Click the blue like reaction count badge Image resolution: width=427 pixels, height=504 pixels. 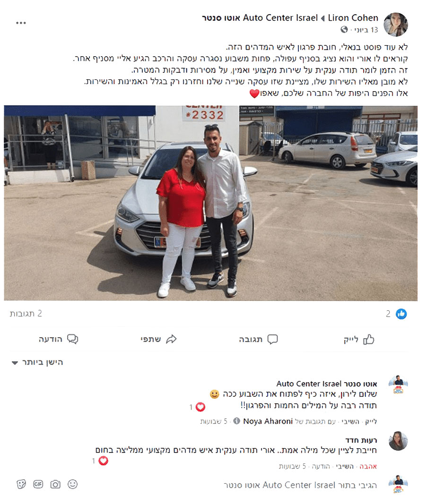(x=401, y=314)
